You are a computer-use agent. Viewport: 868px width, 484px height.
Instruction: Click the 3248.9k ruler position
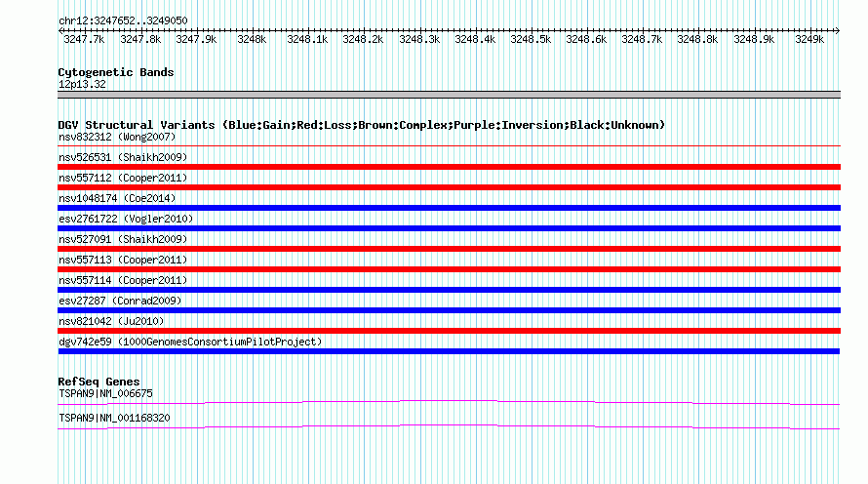754,39
